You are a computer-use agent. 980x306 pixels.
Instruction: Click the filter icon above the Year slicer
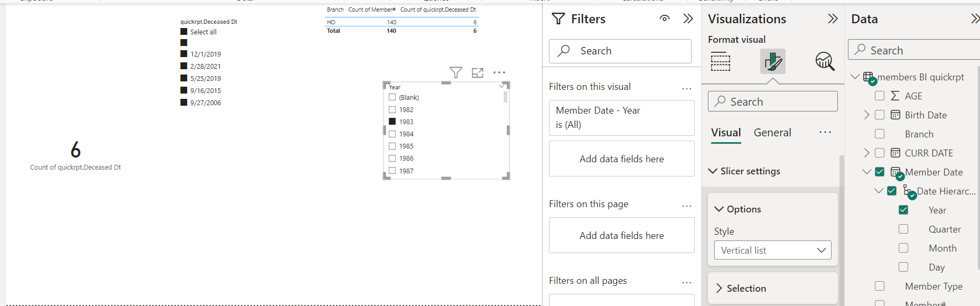(x=456, y=72)
